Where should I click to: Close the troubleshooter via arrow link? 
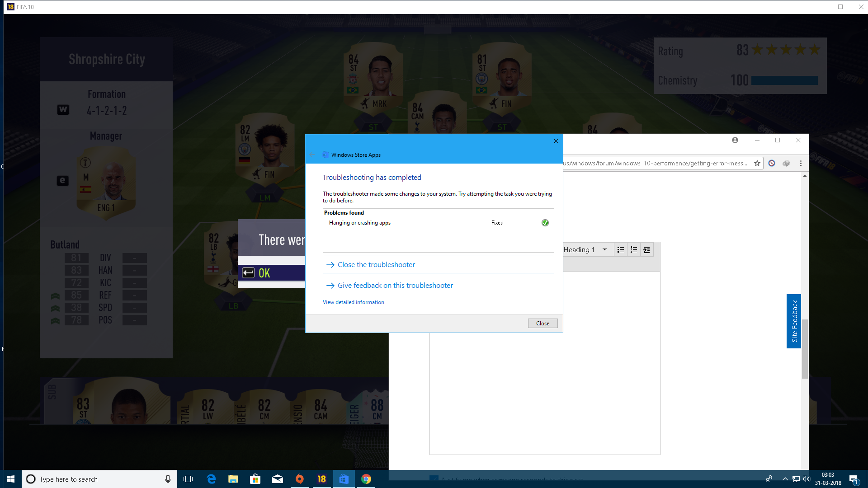(438, 264)
